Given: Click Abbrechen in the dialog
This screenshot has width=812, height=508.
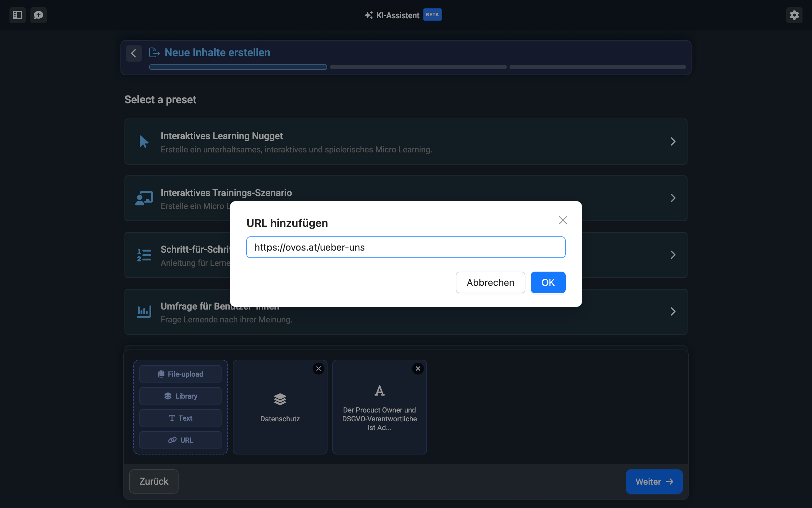Looking at the screenshot, I should pyautogui.click(x=490, y=282).
